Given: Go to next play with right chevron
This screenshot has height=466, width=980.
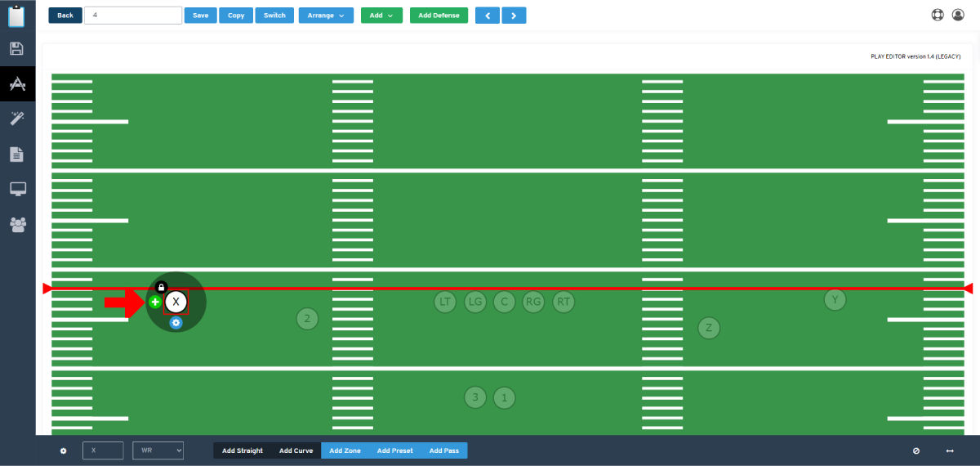Looking at the screenshot, I should [x=514, y=16].
